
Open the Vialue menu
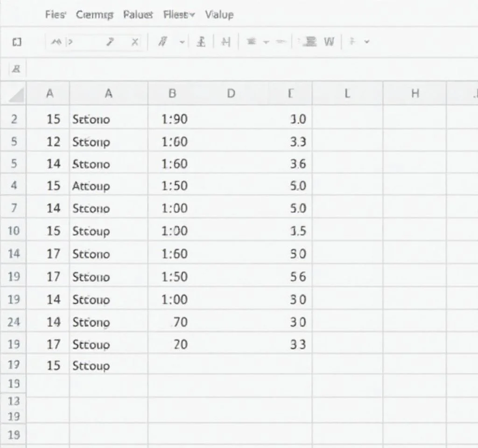coord(219,15)
